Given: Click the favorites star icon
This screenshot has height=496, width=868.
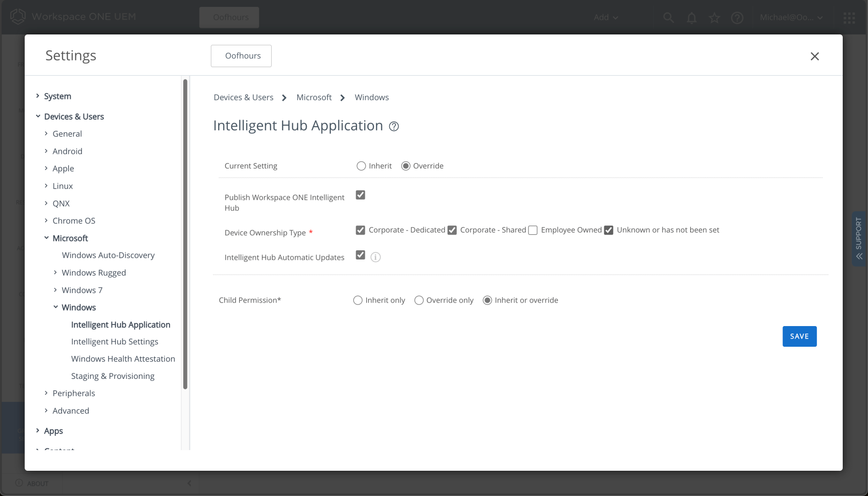Looking at the screenshot, I should [x=714, y=17].
